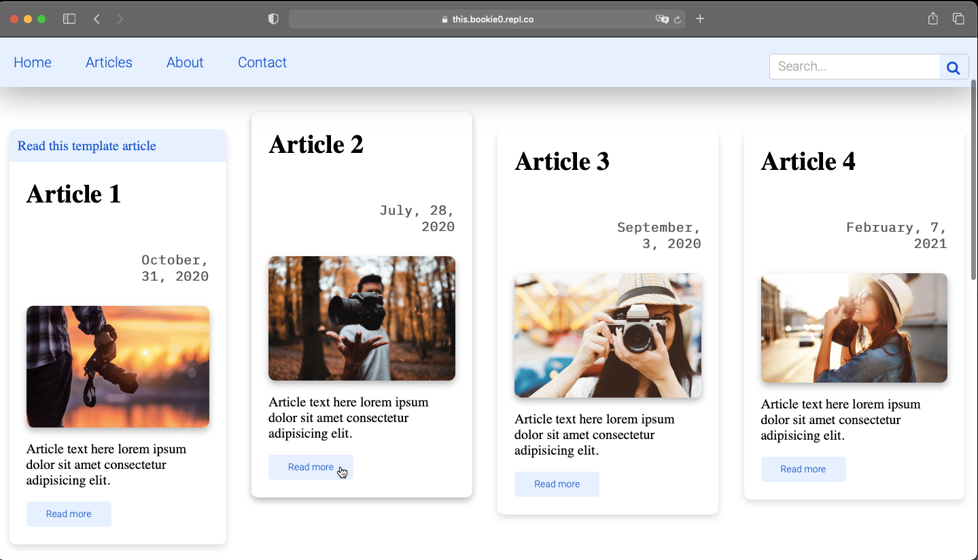
Task: Click the Share icon in Safari toolbar
Action: (x=933, y=18)
